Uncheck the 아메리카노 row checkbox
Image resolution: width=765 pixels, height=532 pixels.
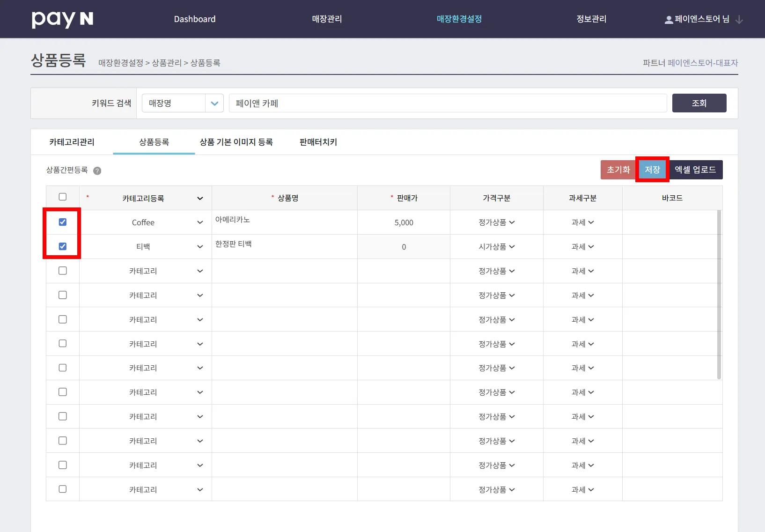coord(63,222)
